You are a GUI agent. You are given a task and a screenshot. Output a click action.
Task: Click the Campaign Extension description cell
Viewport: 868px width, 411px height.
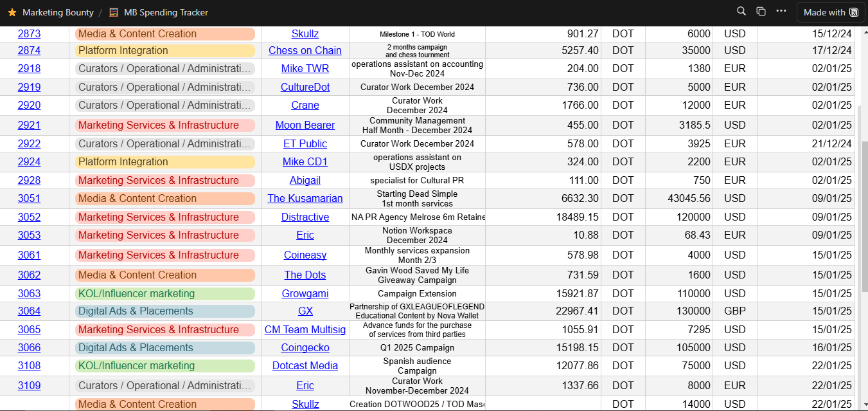[x=417, y=293]
